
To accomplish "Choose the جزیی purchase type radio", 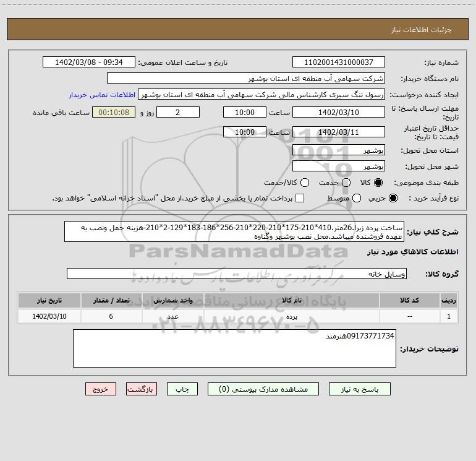I will click(393, 198).
